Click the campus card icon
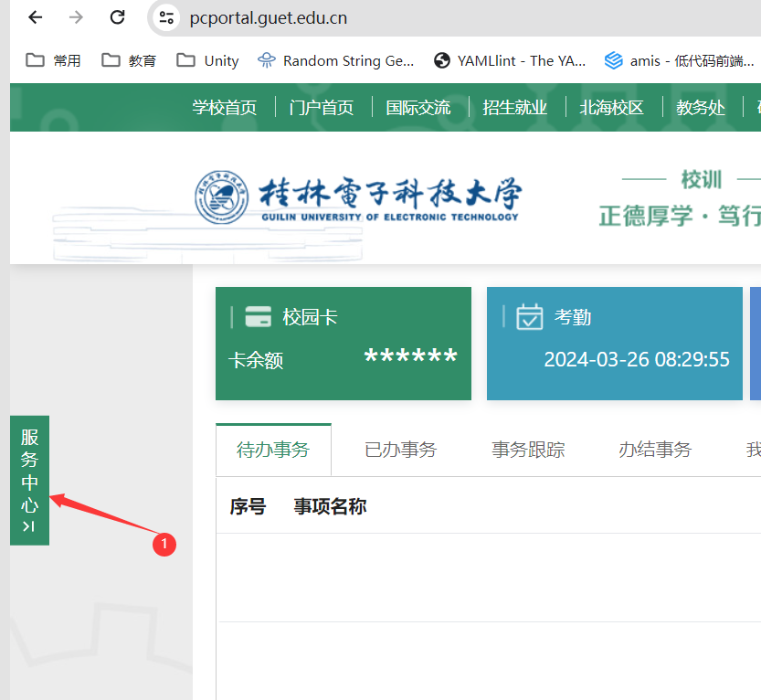761x700 pixels. click(259, 317)
